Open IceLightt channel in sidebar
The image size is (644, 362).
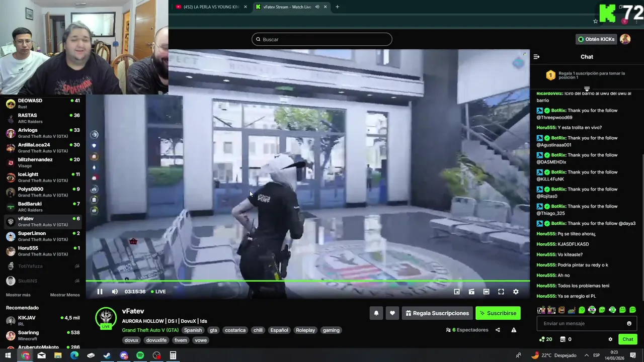43,177
